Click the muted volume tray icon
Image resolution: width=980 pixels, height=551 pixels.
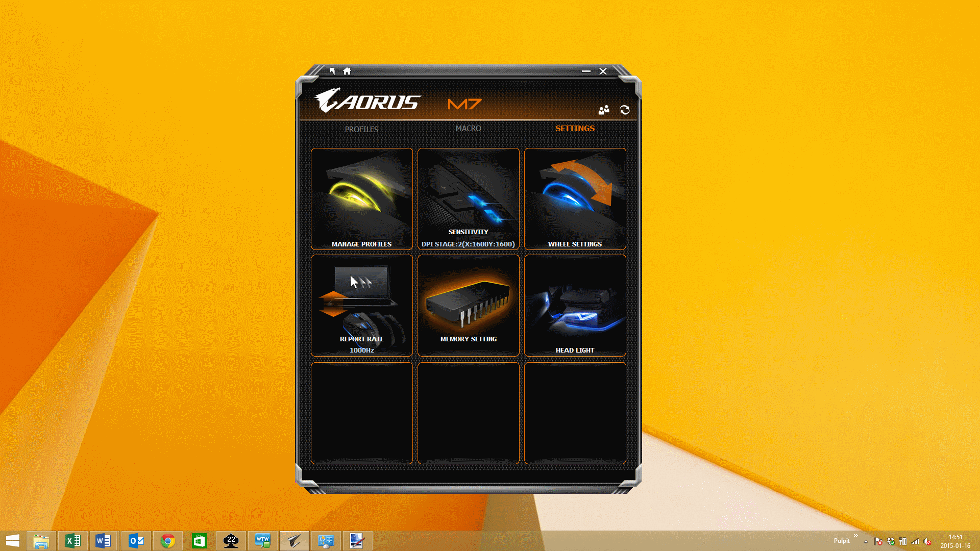927,541
